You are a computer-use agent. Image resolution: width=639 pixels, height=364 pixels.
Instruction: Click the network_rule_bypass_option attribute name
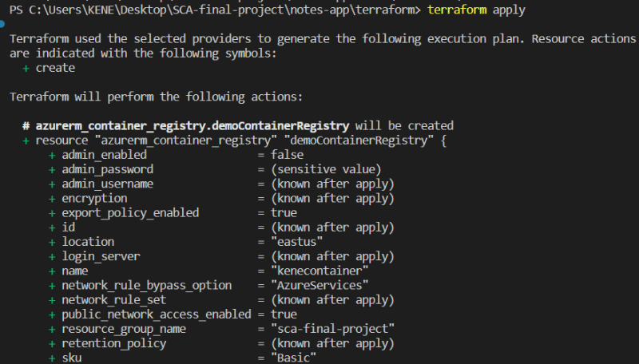click(x=147, y=286)
